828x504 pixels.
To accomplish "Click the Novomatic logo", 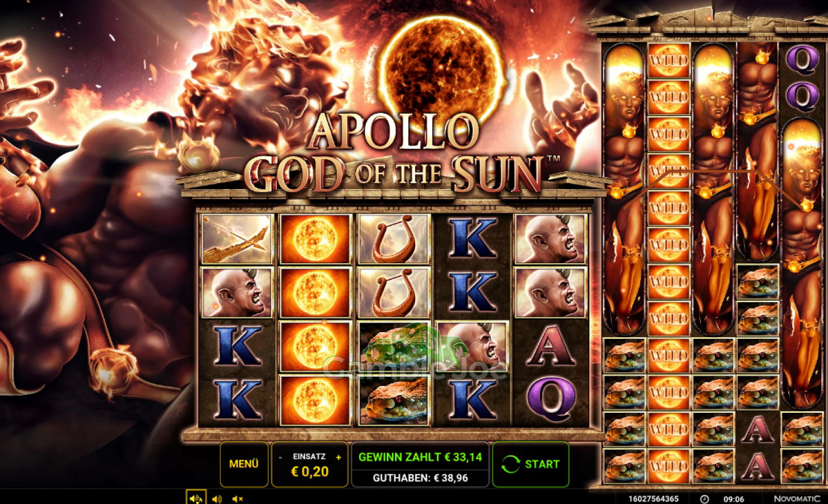I will pos(797,498).
